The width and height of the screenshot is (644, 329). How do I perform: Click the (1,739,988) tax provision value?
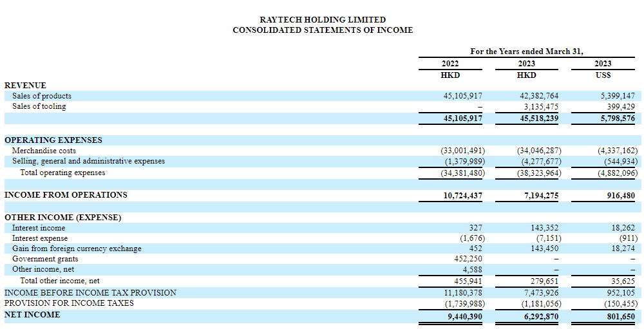pos(465,304)
